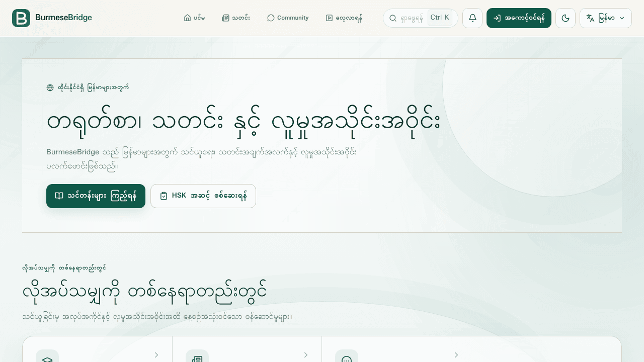
Task: Click the BurmeseBridge B logo icon
Action: pos(21,18)
